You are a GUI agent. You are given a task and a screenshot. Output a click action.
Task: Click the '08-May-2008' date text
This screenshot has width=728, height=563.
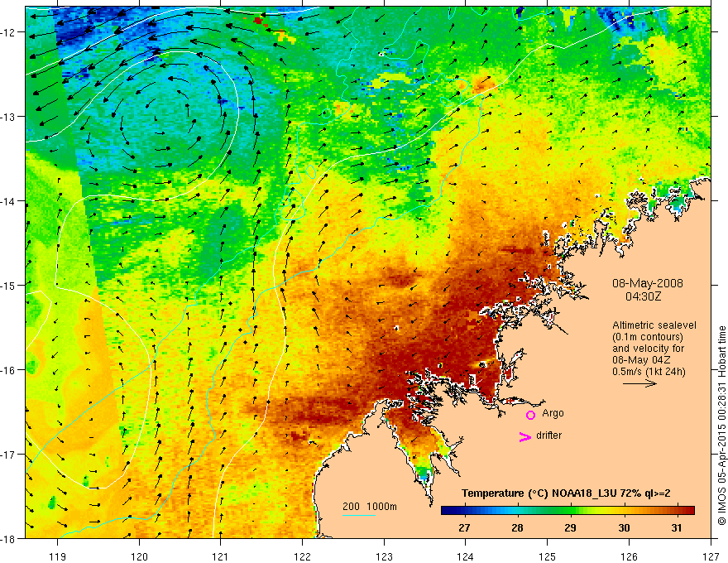pos(647,283)
